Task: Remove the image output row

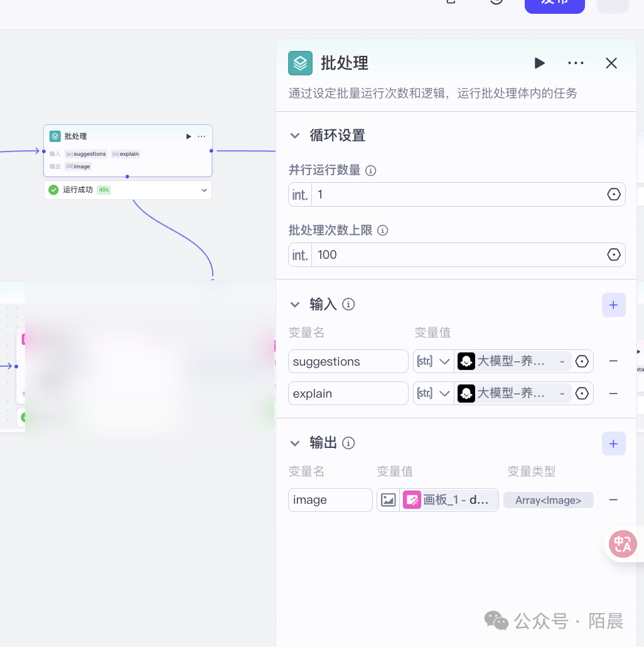Action: click(x=613, y=499)
